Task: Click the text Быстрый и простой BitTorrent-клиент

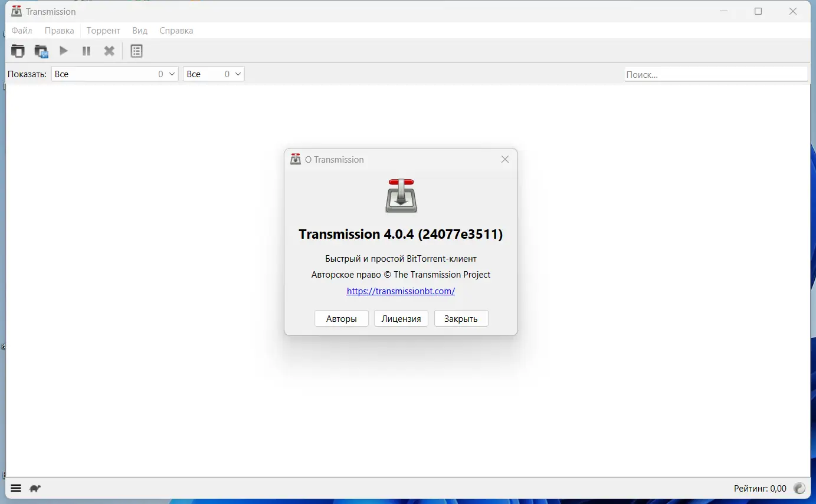Action: [x=401, y=259]
